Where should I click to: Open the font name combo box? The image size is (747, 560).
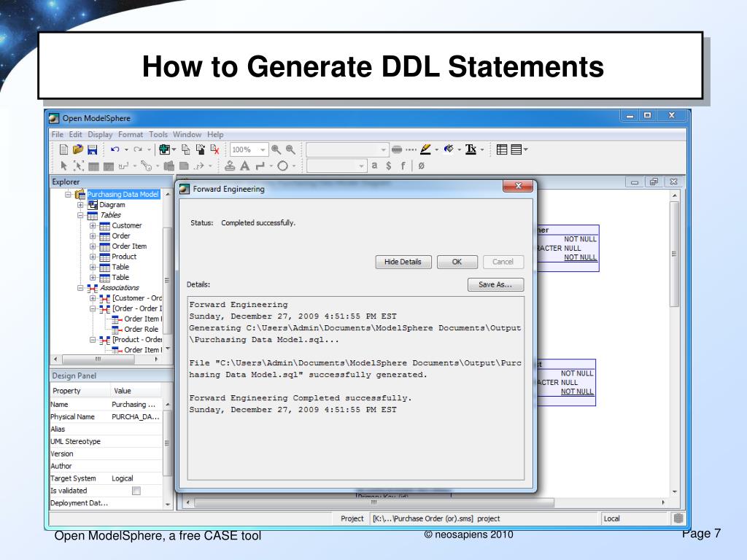[347, 149]
